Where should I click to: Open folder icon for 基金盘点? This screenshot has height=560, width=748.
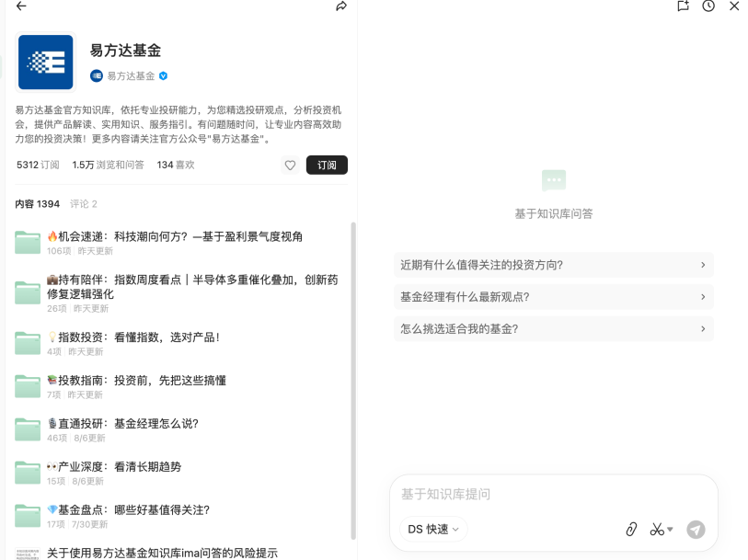click(28, 516)
